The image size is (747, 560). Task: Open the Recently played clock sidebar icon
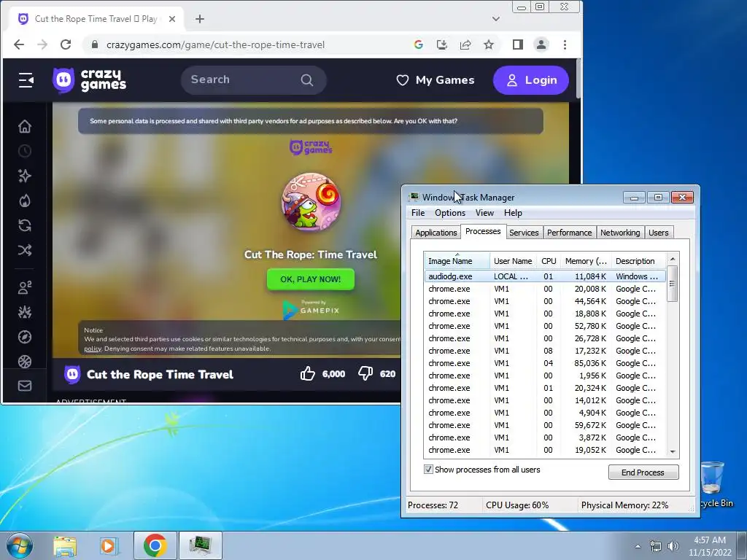[x=25, y=152]
